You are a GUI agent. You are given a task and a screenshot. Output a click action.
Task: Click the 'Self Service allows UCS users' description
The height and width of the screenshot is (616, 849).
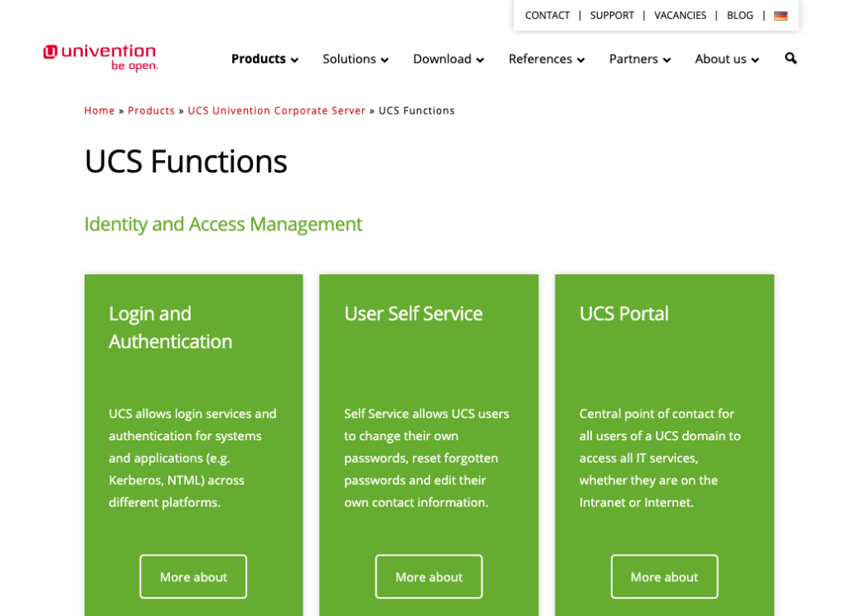coord(427,458)
